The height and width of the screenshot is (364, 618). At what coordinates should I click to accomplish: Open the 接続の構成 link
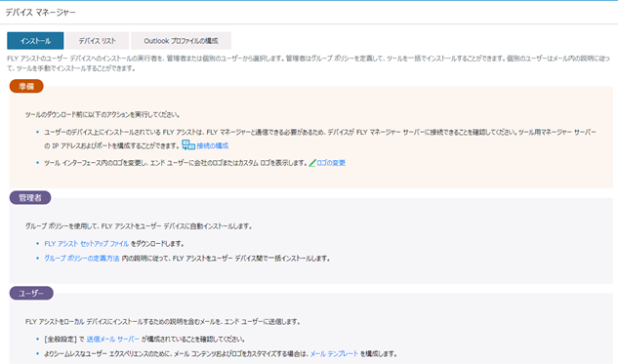213,145
